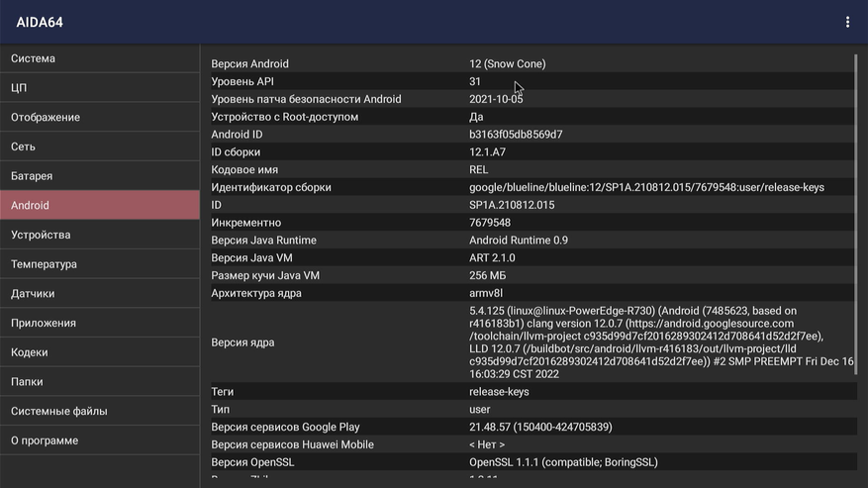This screenshot has height=488, width=868.
Task: Click the value 12 (Snow Cone)
Action: (507, 63)
